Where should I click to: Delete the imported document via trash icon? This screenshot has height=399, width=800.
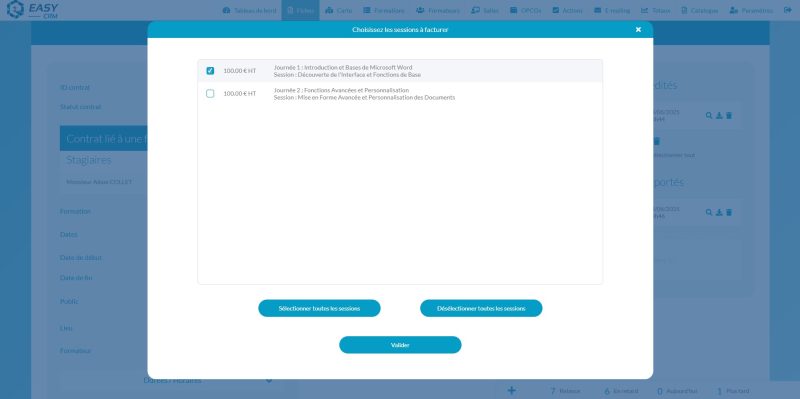pos(729,212)
